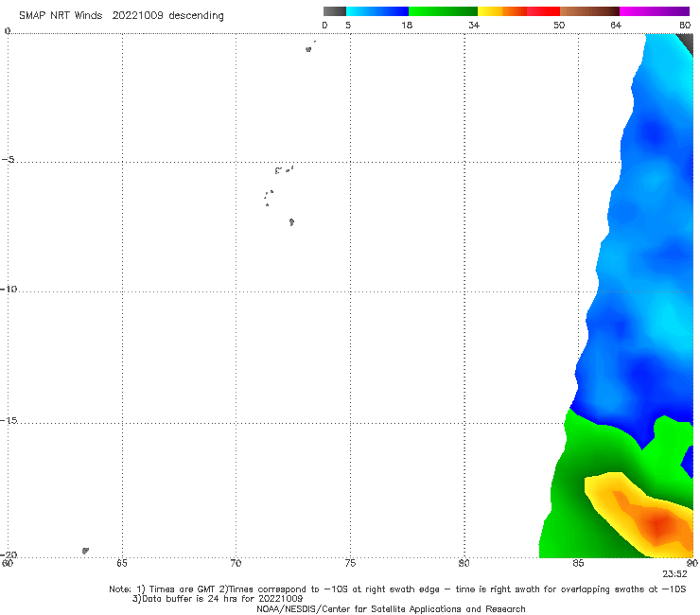Click the island outline near 63E, 20S
The height and width of the screenshot is (615, 700).
[85, 551]
